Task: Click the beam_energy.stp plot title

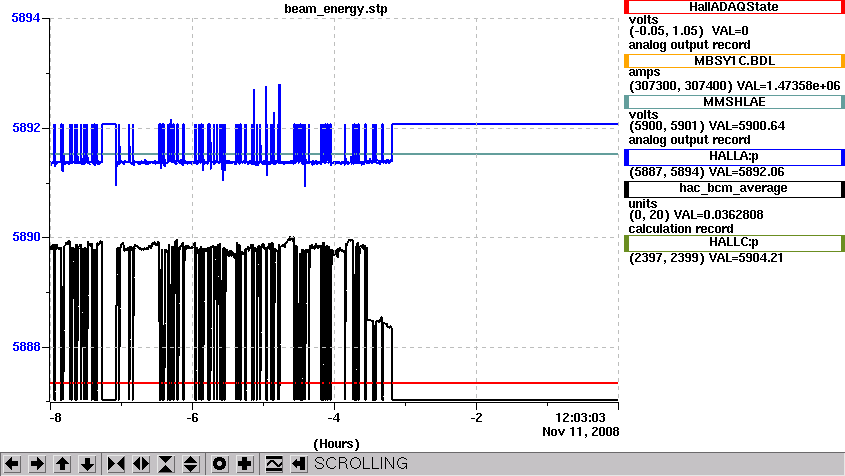Action: tap(336, 9)
